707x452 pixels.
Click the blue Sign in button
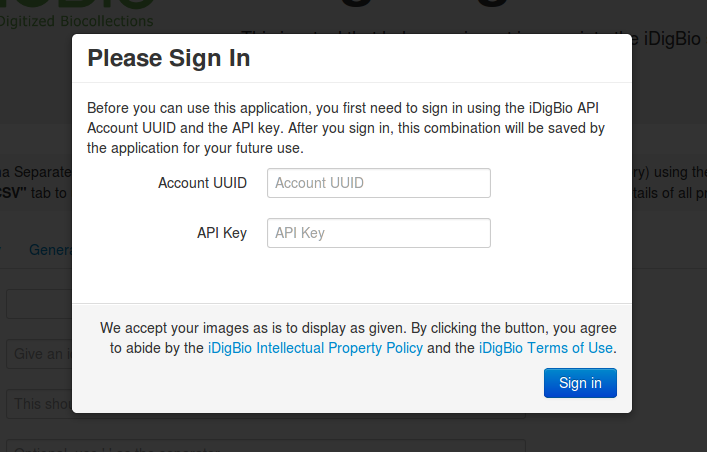pyautogui.click(x=580, y=383)
